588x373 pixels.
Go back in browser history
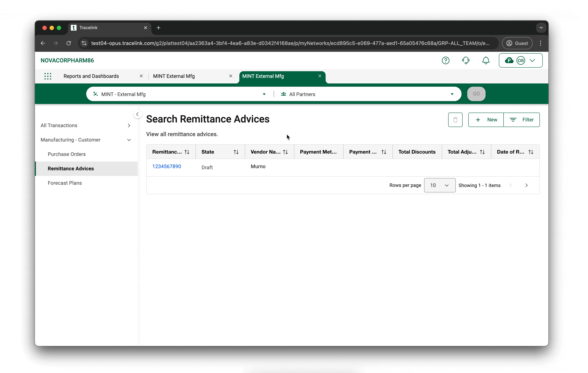(x=43, y=43)
